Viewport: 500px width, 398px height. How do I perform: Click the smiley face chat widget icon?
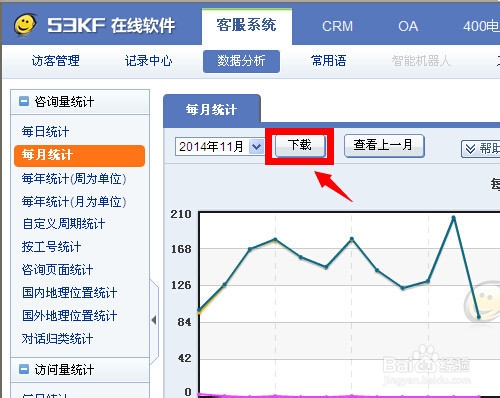[x=483, y=302]
